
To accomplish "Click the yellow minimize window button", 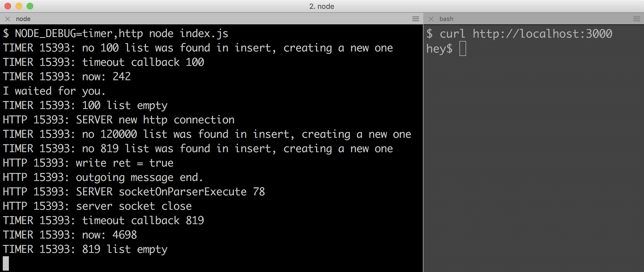I will pyautogui.click(x=19, y=6).
